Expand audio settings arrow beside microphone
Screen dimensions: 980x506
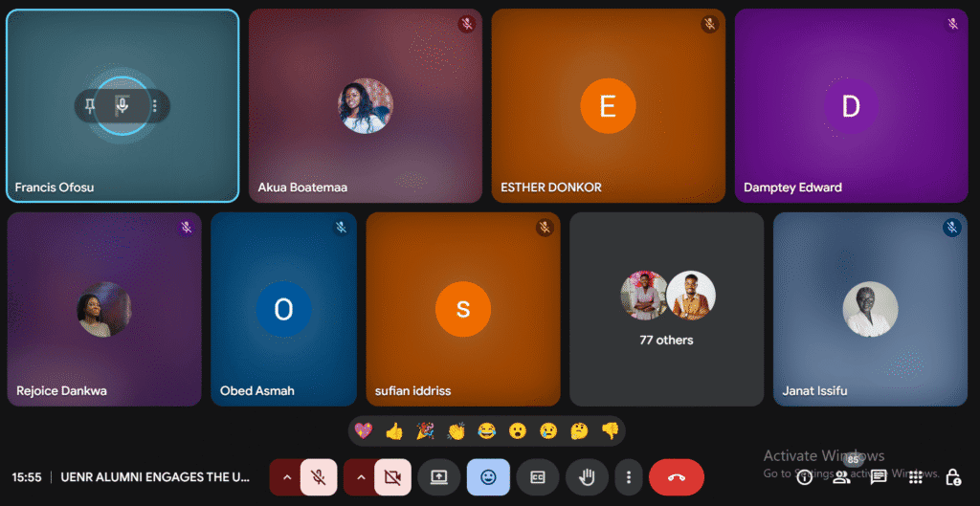(285, 476)
